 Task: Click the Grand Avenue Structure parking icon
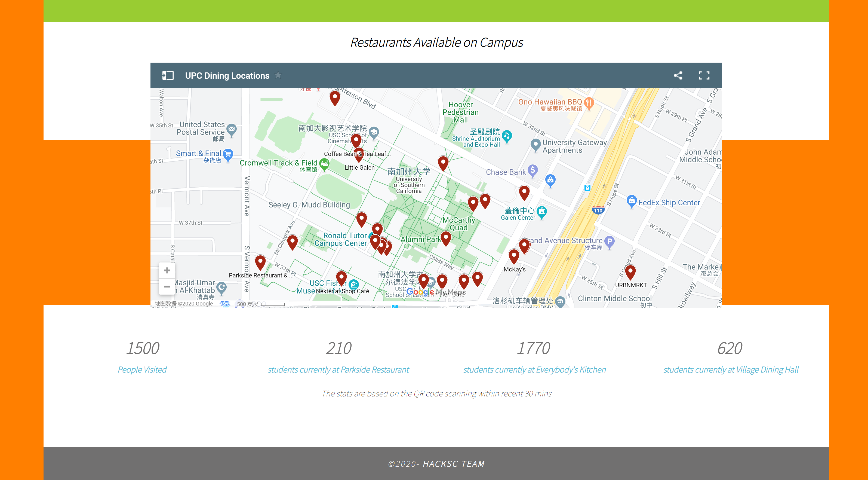pos(609,241)
